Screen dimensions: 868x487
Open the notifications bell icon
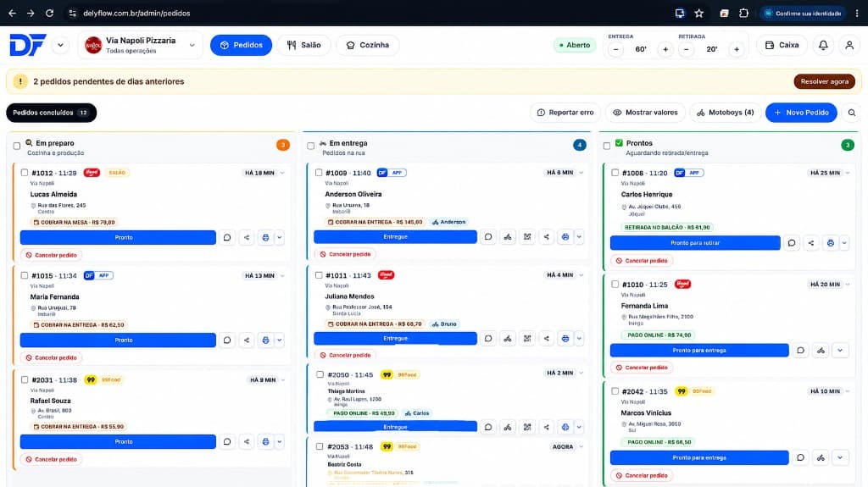[x=823, y=45]
